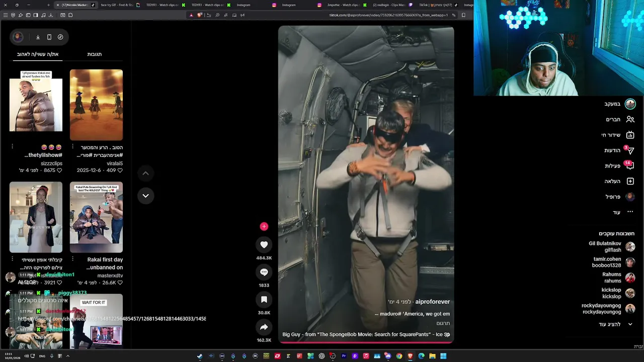Click the coin icon in TikTok header
The image size is (644, 362).
click(60, 37)
